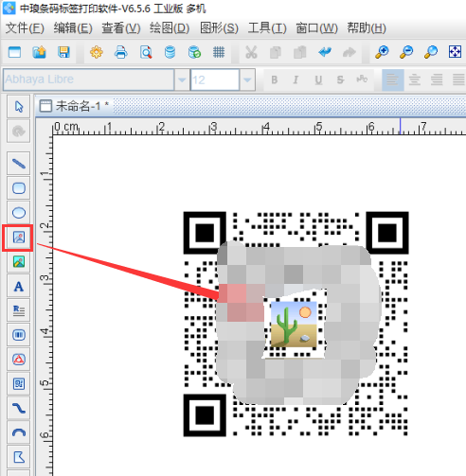The height and width of the screenshot is (476, 466).
Task: Print the label using printer icon
Action: pos(121,52)
